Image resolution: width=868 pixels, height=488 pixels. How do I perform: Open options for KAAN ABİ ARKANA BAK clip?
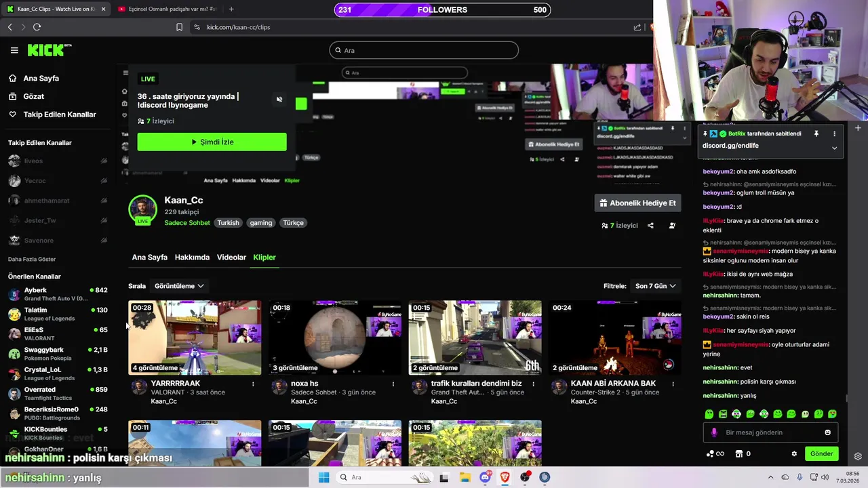[673, 384]
